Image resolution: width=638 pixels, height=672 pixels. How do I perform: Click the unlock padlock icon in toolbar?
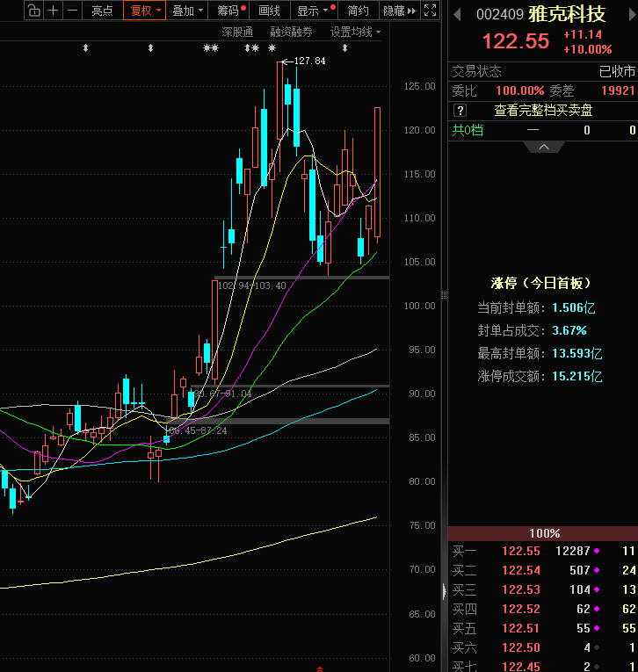tap(34, 11)
